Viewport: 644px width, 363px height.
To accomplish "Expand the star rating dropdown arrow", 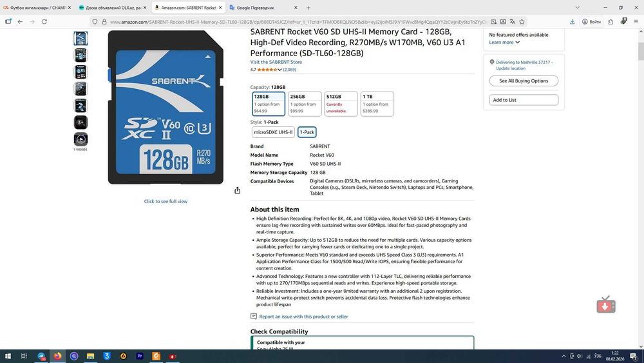I will click(x=279, y=70).
